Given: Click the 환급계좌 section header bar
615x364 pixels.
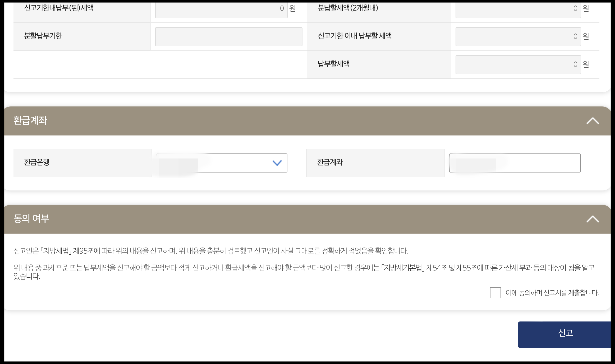Looking at the screenshot, I should pyautogui.click(x=291, y=121).
